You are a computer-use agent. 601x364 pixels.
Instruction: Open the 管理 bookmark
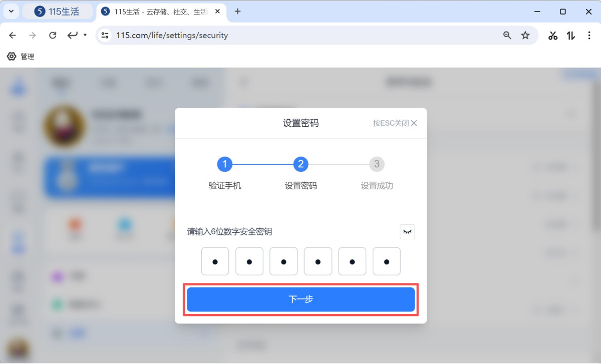[x=21, y=57]
